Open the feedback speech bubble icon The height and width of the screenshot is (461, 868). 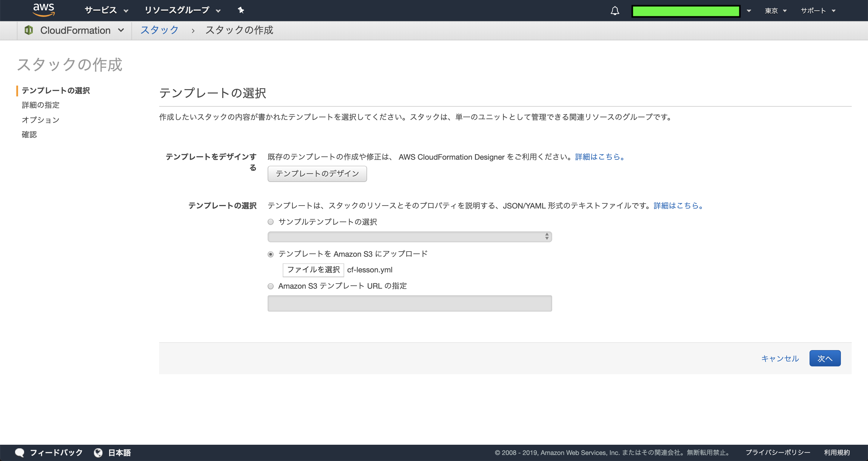[x=20, y=453]
